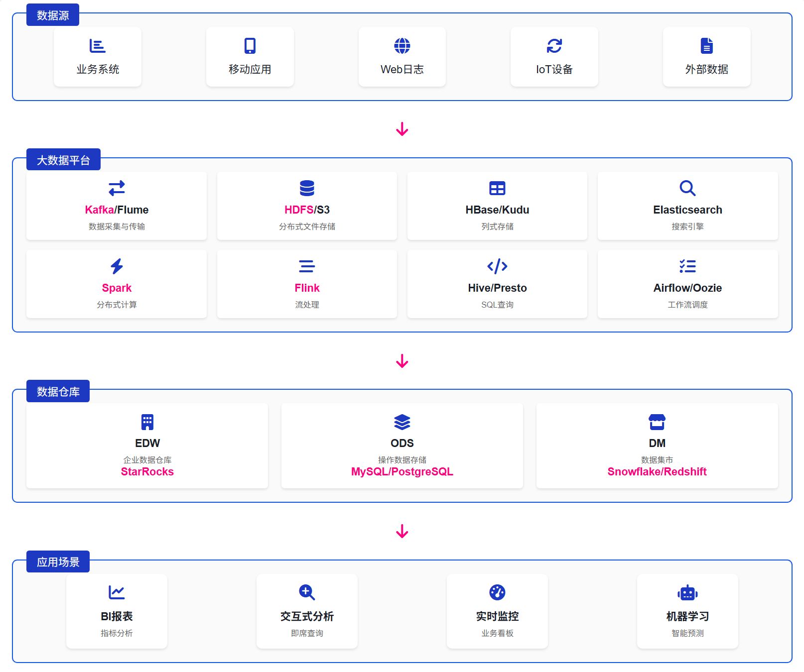The image size is (804, 672).
Task: Click the EDW heading
Action: click(147, 444)
